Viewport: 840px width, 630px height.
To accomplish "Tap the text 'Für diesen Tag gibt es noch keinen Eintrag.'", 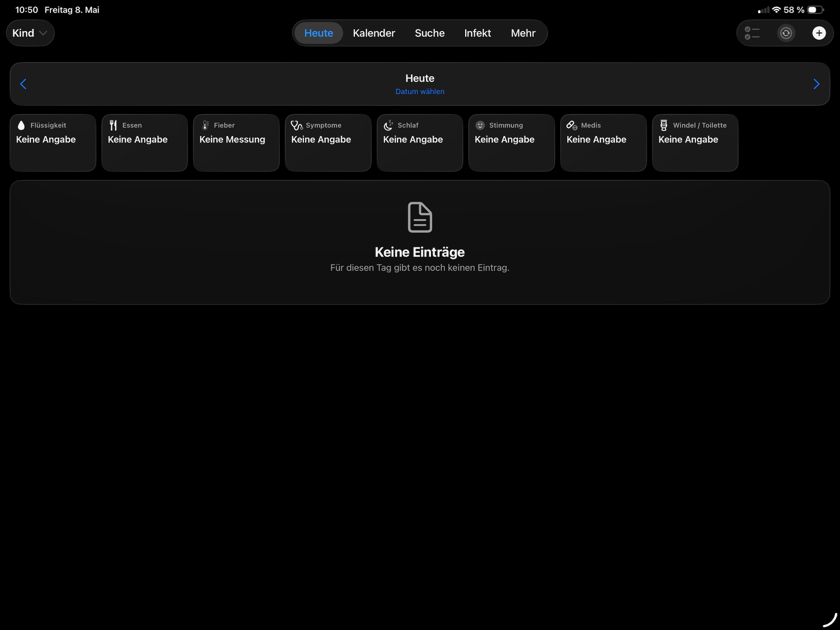I will pyautogui.click(x=420, y=268).
